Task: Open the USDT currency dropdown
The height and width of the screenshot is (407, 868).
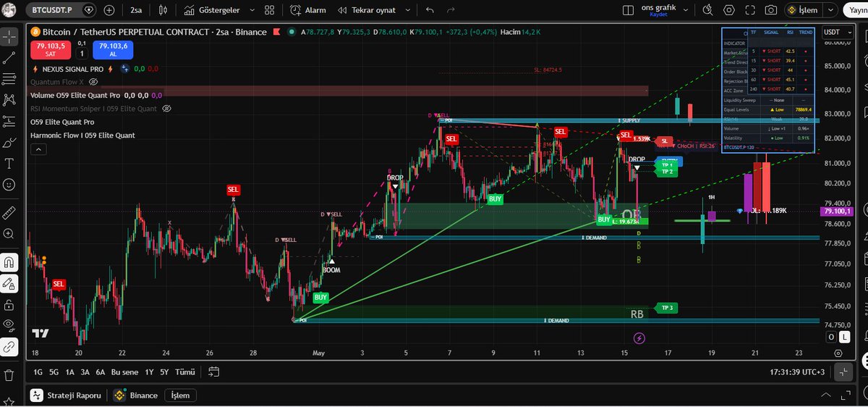Action: (x=836, y=32)
